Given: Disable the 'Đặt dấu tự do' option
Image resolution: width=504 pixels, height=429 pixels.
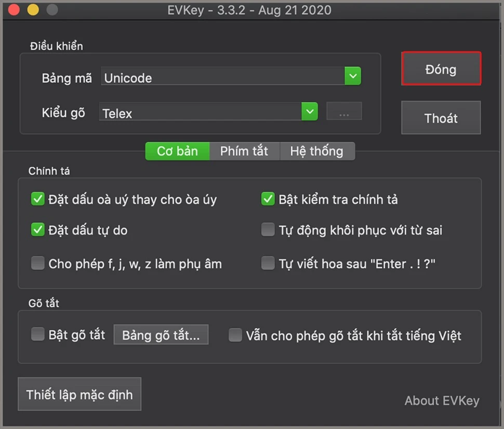Looking at the screenshot, I should coord(37,229).
